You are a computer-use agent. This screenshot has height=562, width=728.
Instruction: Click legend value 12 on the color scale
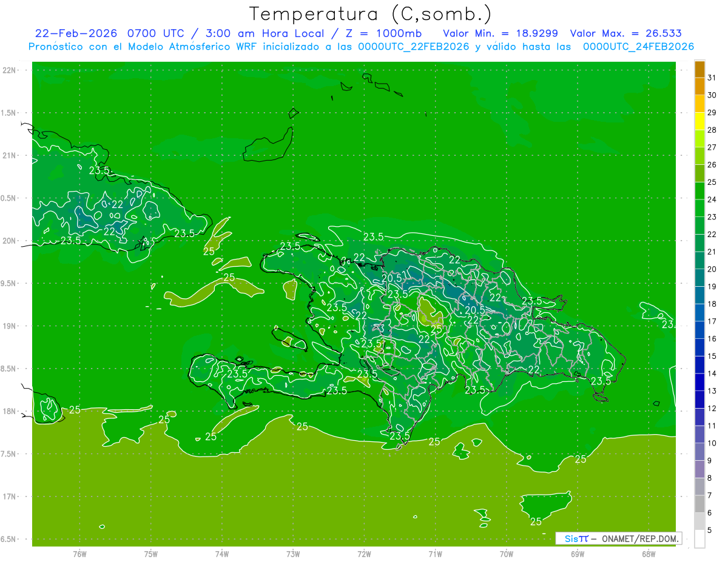click(x=712, y=408)
